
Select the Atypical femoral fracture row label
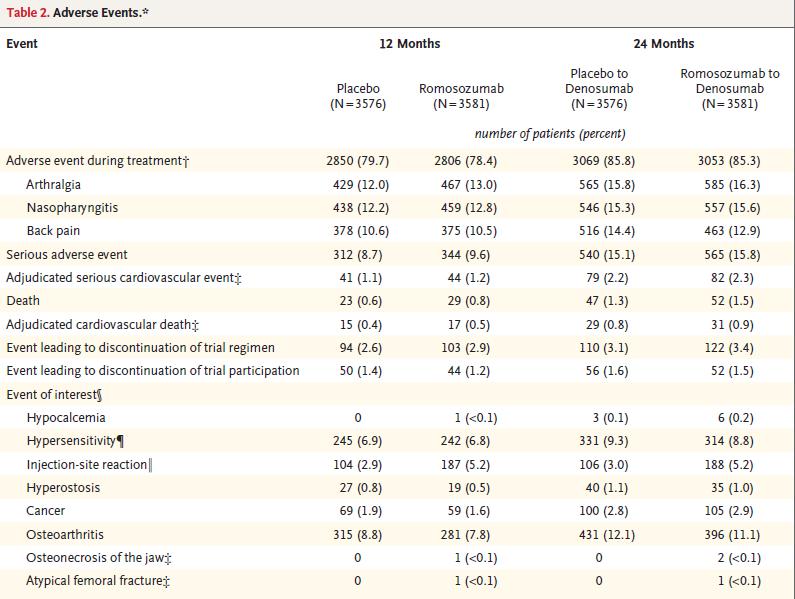click(x=98, y=581)
